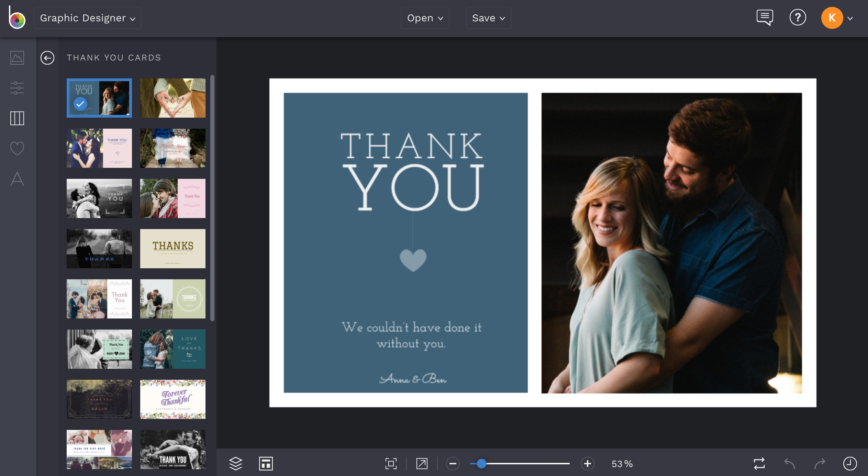The width and height of the screenshot is (868, 476).
Task: Open the help question mark icon
Action: [798, 18]
